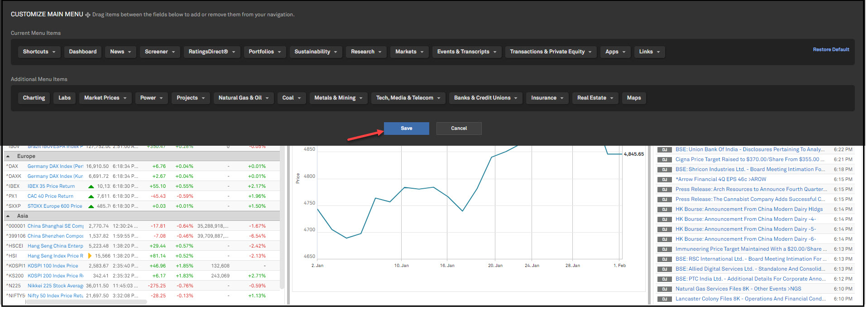The height and width of the screenshot is (310, 868).
Task: Click the Restore Default link
Action: coord(831,50)
